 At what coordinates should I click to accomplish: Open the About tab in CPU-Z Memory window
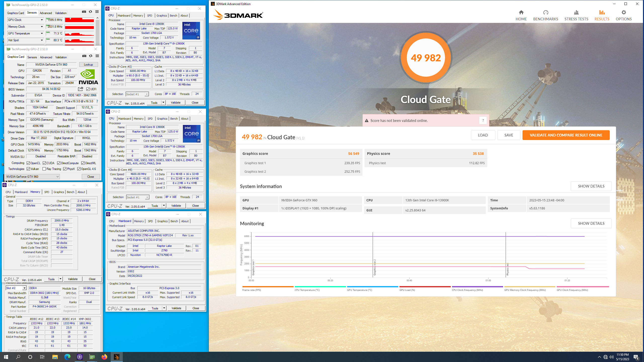(x=81, y=192)
